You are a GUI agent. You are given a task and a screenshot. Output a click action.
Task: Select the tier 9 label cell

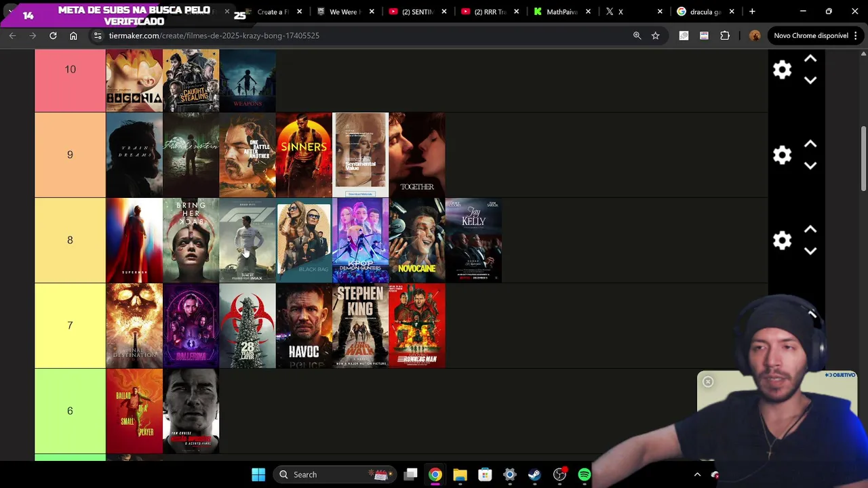(x=70, y=155)
